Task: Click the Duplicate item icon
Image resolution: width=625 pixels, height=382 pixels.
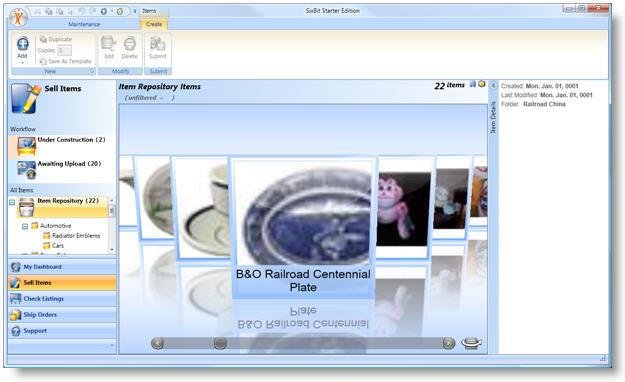Action: pos(43,39)
